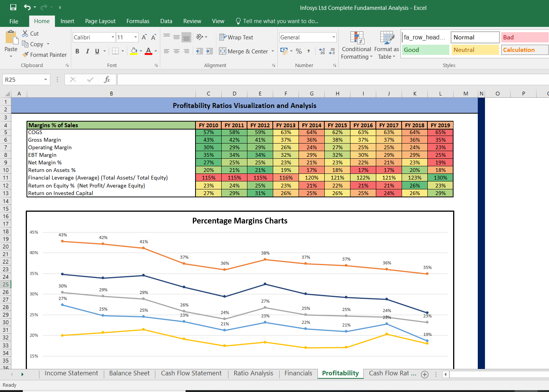Viewport: 549px width, 392px height.
Task: Open the Balance Sheet tab
Action: pyautogui.click(x=129, y=373)
